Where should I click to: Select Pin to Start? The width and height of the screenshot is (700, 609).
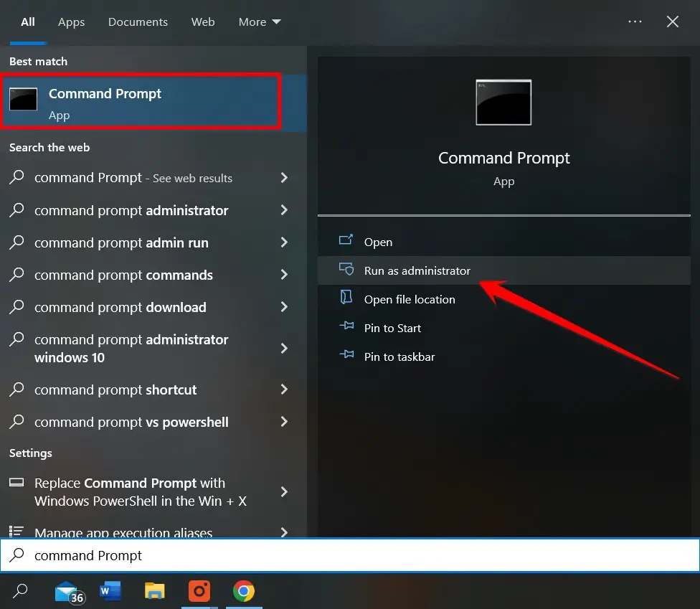504,328
